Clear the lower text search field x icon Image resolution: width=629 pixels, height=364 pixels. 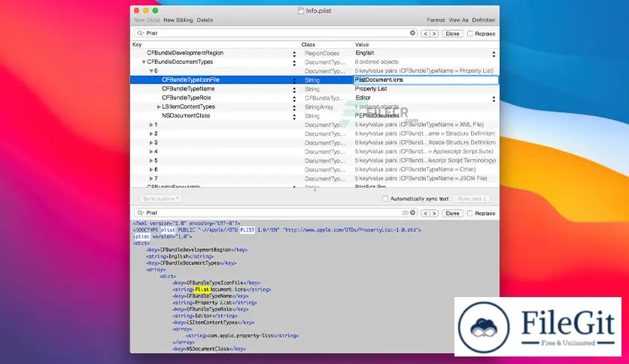412,213
